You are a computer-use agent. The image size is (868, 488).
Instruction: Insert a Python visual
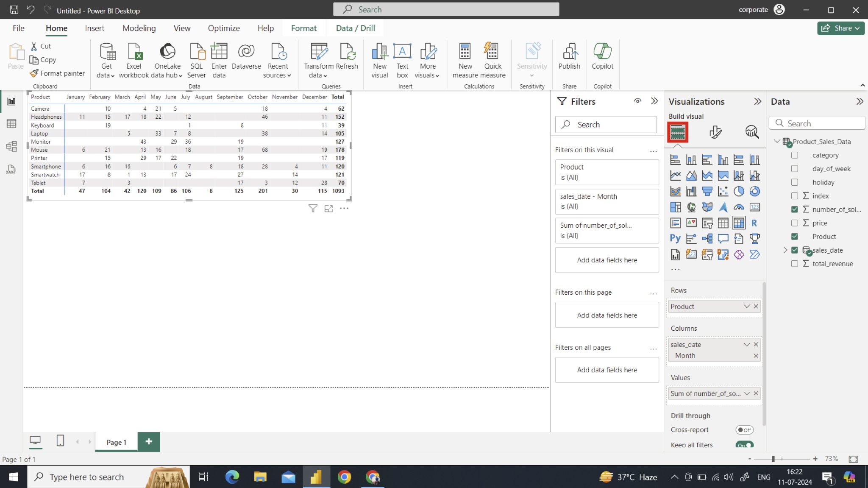click(x=676, y=238)
